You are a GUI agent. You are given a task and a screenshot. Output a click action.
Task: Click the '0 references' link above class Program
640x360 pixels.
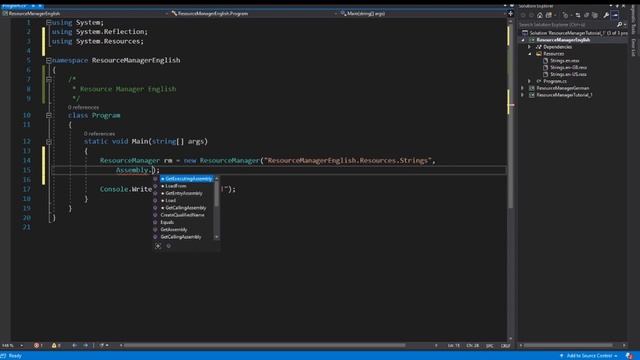tap(84, 107)
